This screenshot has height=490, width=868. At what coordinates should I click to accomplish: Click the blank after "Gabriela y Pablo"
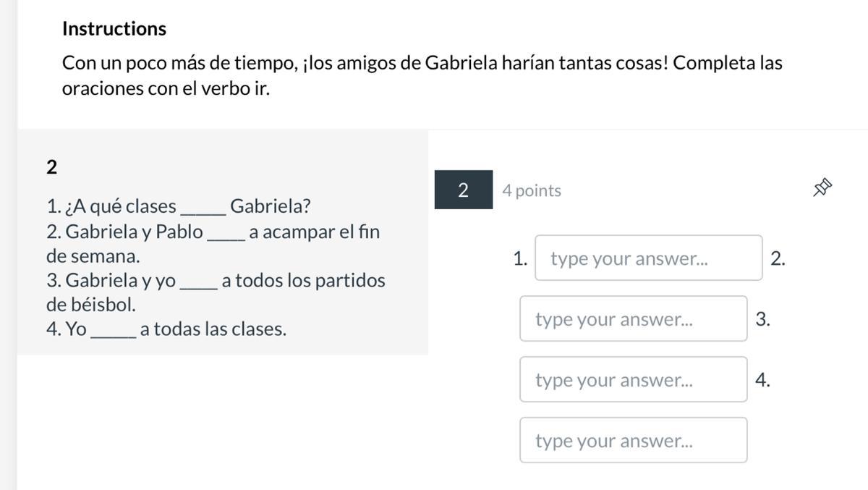[226, 235]
